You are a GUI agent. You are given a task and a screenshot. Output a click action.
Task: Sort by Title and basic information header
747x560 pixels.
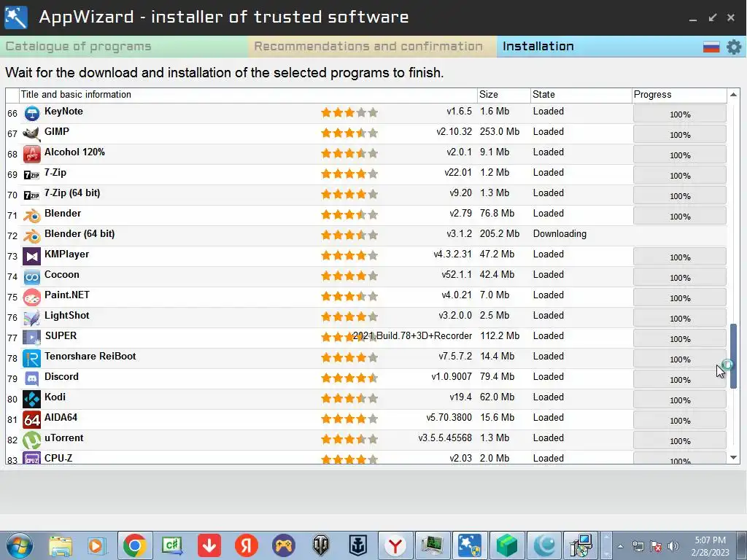[248, 94]
